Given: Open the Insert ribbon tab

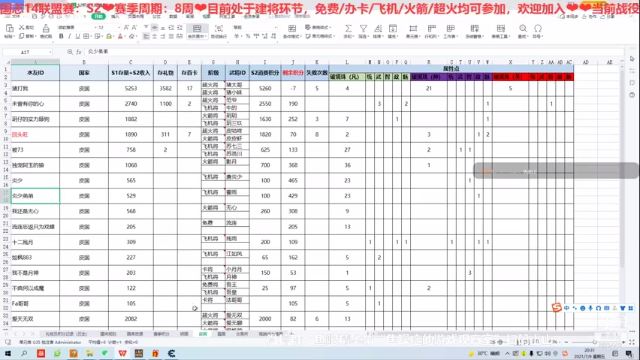Looking at the screenshot, I should click(116, 17).
